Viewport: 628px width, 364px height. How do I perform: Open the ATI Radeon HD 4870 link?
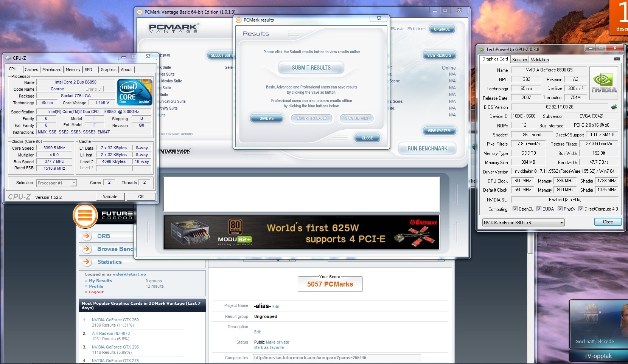click(111, 333)
